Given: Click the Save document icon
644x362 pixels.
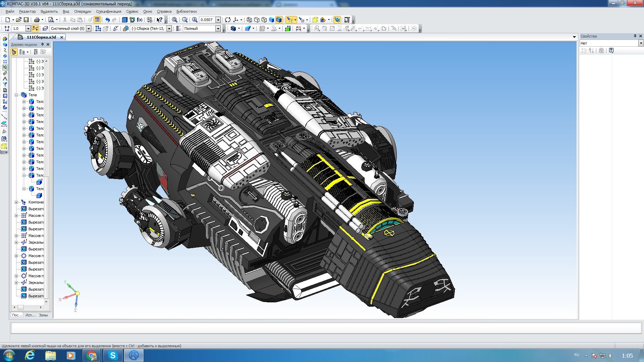Looking at the screenshot, I should [26, 20].
